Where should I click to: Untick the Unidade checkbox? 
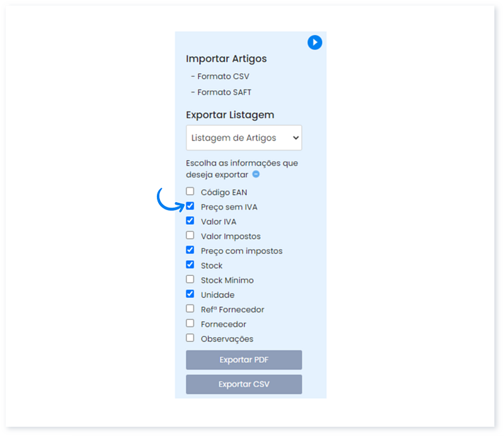click(190, 294)
